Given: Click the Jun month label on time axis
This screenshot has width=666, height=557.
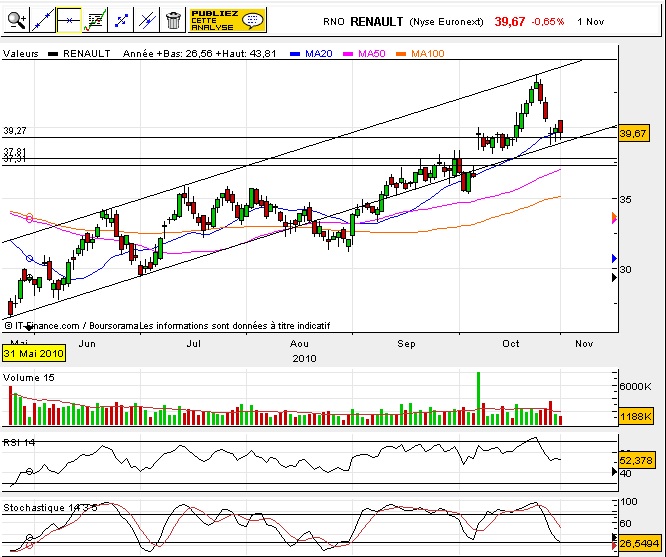Looking at the screenshot, I should click(87, 343).
